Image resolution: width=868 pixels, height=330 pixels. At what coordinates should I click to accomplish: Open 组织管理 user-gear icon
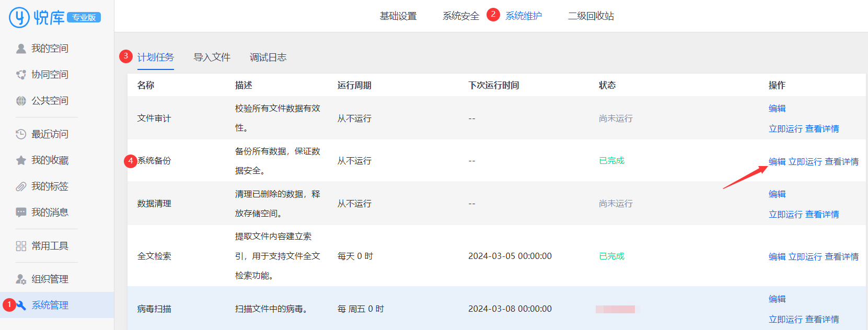(x=21, y=279)
